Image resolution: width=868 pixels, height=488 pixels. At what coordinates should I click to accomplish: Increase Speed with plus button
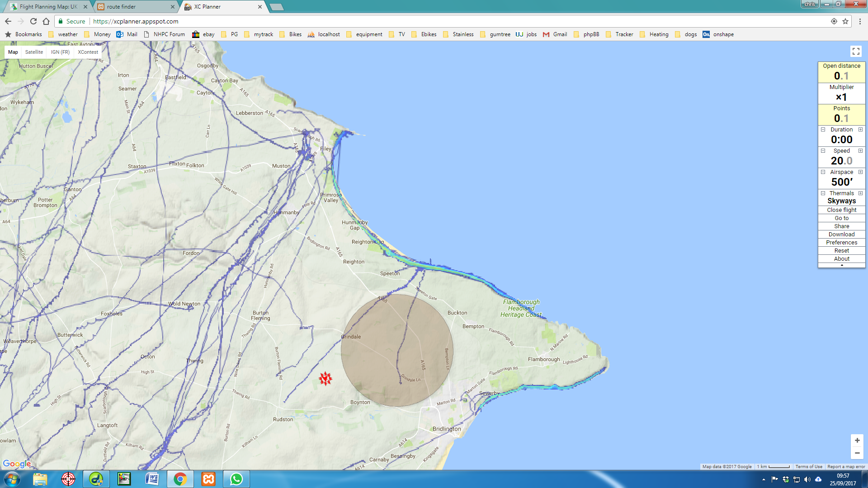(x=860, y=151)
